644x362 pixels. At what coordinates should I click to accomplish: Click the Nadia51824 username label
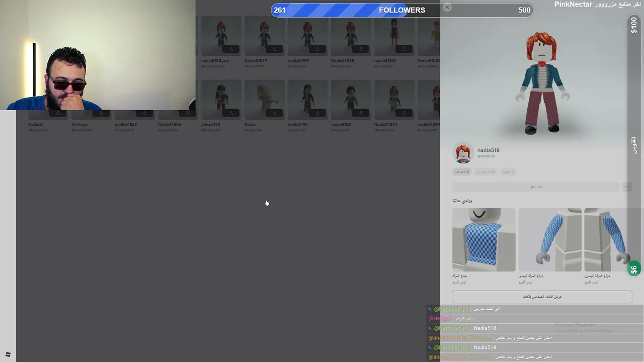386,125
